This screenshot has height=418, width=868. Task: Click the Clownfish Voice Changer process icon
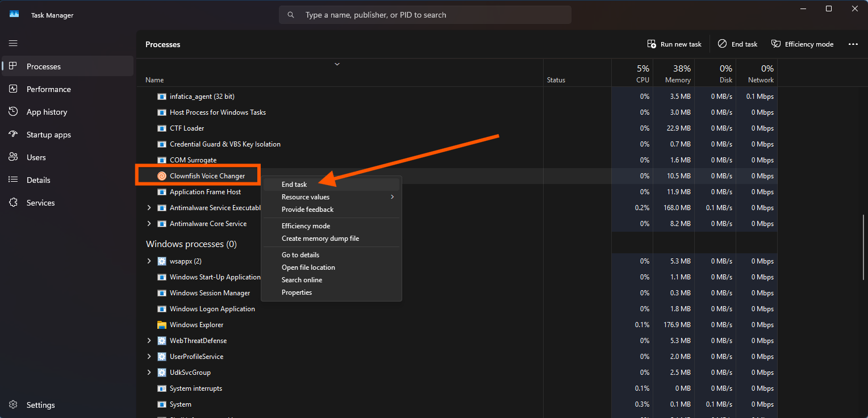162,176
